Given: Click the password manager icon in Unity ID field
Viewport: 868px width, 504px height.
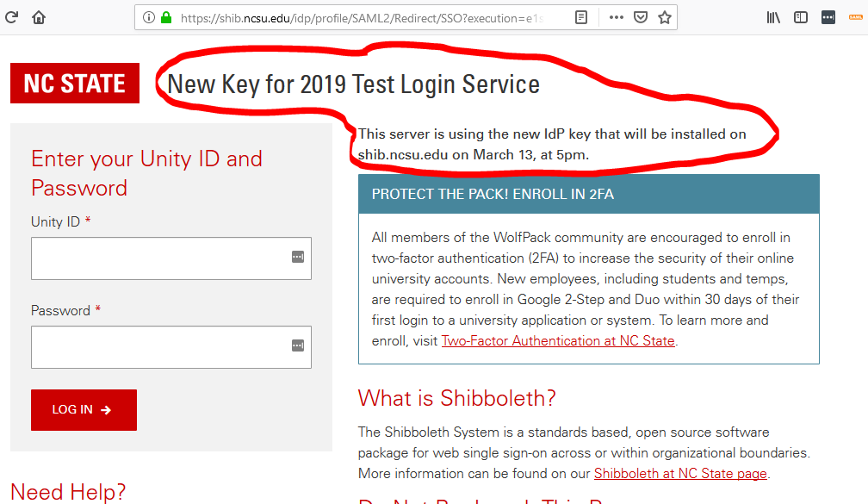Looking at the screenshot, I should pos(298,257).
